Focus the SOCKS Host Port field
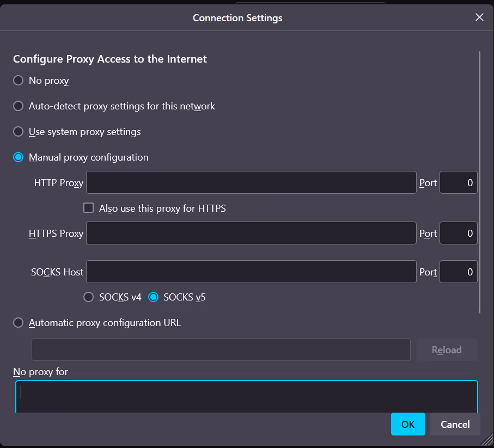494x448 pixels. pyautogui.click(x=459, y=272)
